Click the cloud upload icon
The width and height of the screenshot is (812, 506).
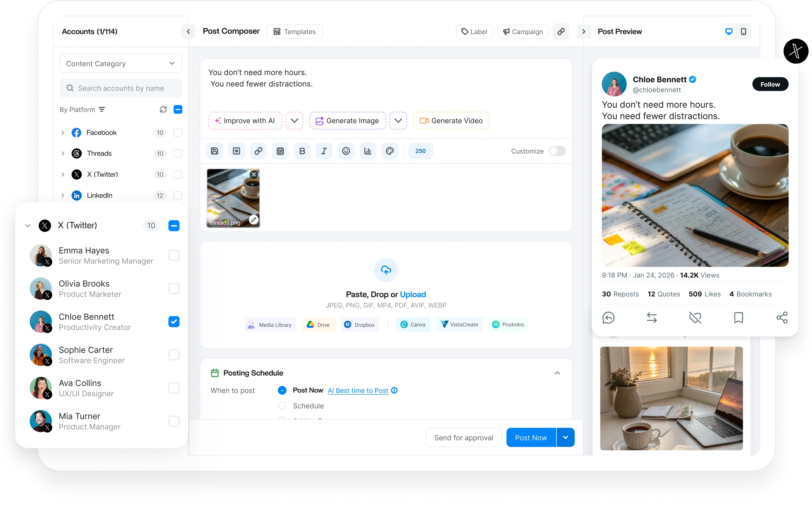pos(386,270)
